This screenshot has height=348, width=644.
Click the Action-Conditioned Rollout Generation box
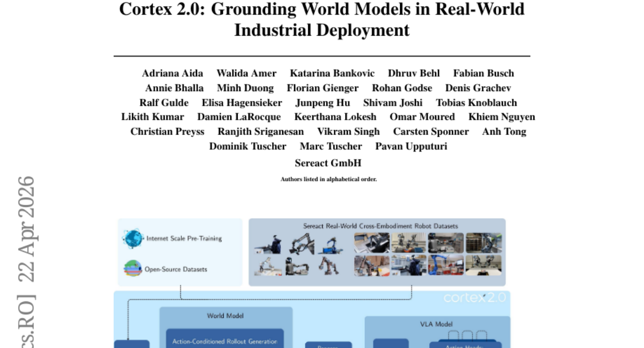(x=225, y=340)
